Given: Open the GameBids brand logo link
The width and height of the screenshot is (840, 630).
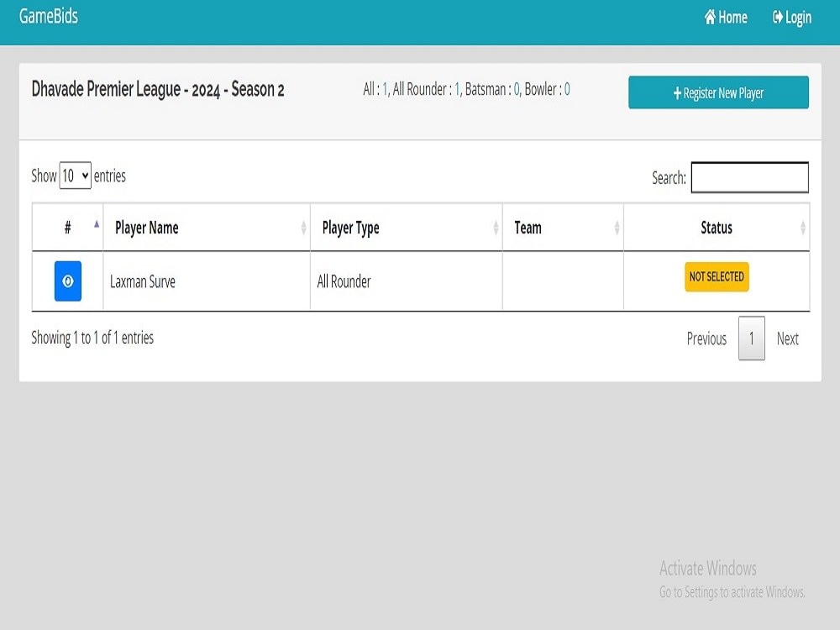Looking at the screenshot, I should coord(49,16).
